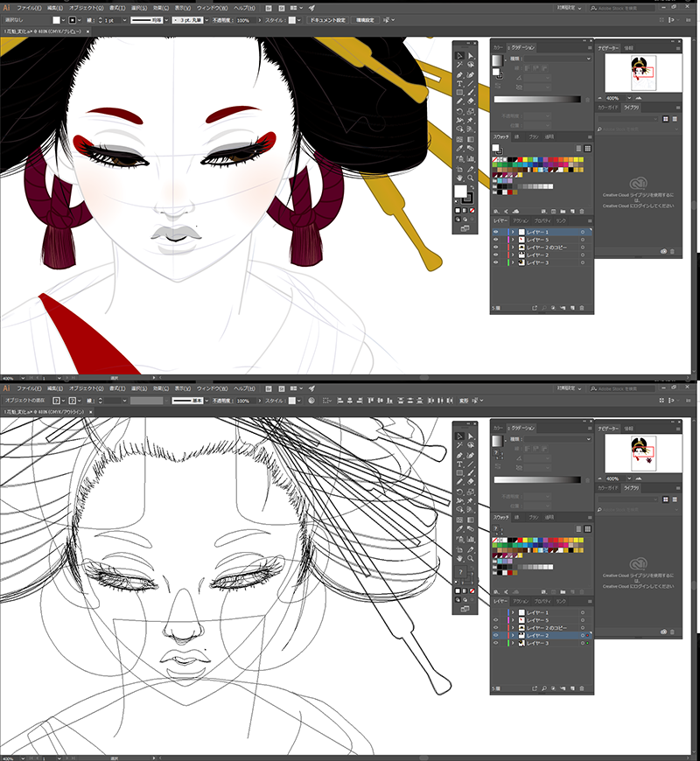Target レイヤー 1 circle in the top Layers panel

[583, 233]
